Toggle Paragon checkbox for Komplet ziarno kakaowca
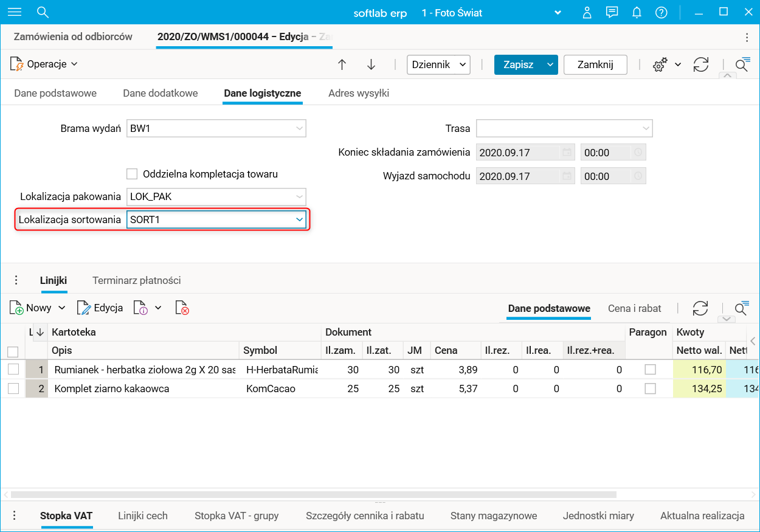Image resolution: width=760 pixels, height=532 pixels. click(x=651, y=389)
